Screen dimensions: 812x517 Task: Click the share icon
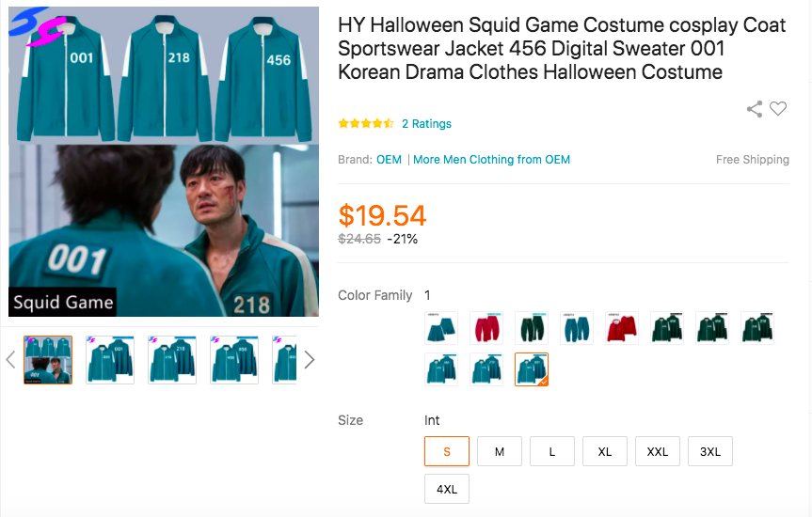click(x=755, y=109)
